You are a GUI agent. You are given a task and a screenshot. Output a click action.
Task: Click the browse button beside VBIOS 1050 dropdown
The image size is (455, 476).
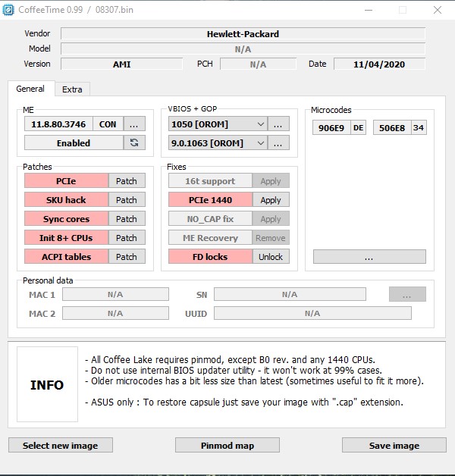(x=278, y=124)
